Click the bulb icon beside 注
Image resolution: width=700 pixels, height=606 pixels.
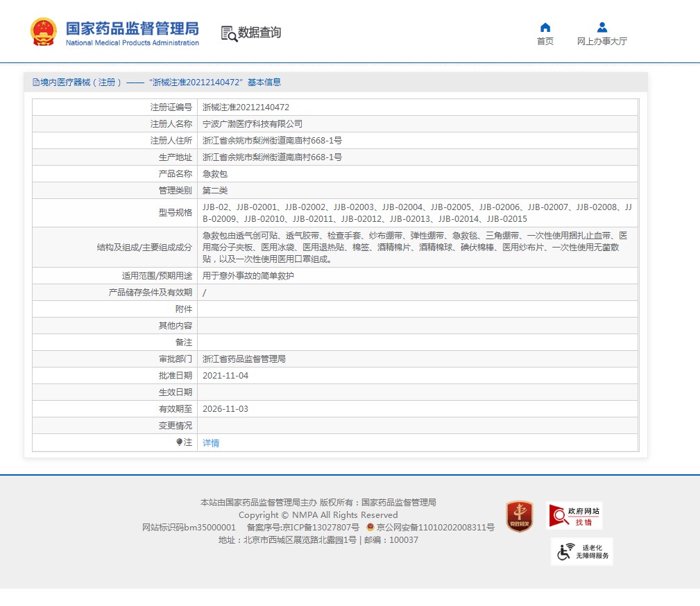[x=179, y=442]
